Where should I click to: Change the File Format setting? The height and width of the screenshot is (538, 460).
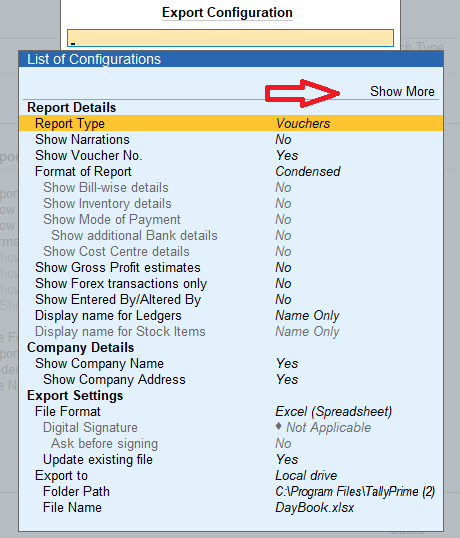[x=231, y=411]
